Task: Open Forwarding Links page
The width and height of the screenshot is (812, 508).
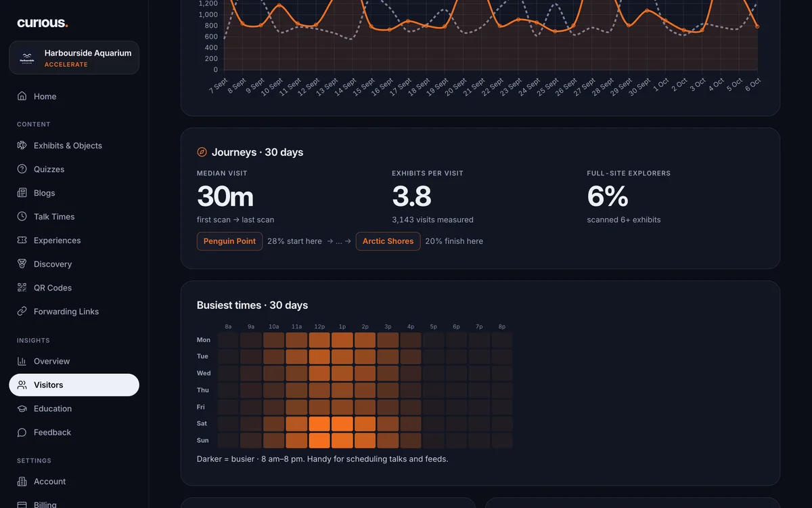Action: click(74, 312)
